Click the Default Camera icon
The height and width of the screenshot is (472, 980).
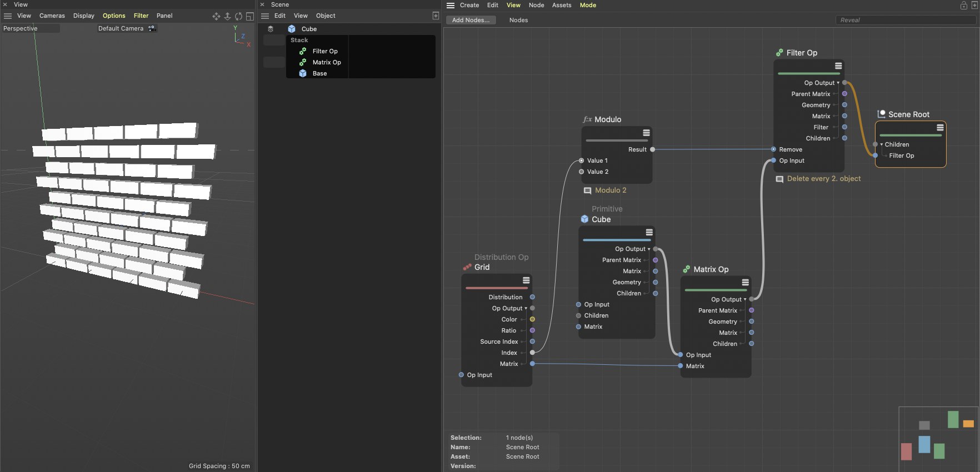pos(152,28)
